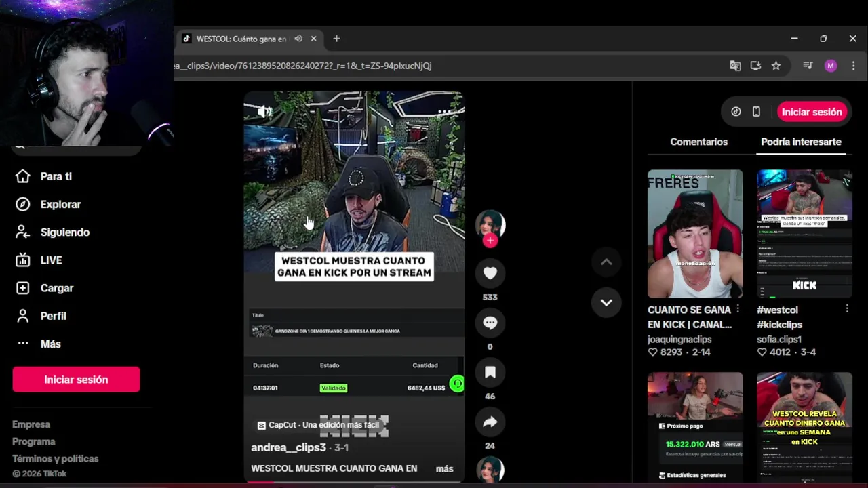Mute the tab using the speaker icon
This screenshot has width=868, height=488.
click(x=298, y=39)
